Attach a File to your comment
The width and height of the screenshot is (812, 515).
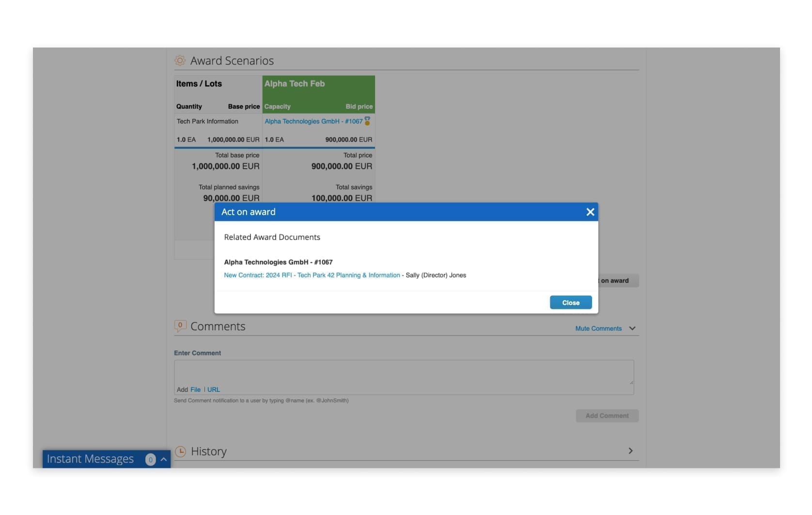(195, 389)
